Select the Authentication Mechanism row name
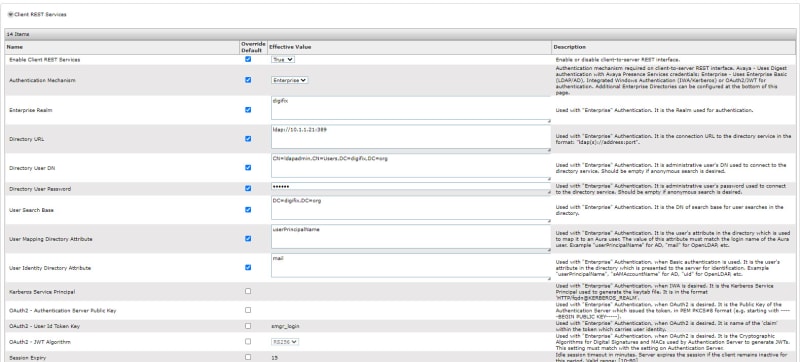Image resolution: width=800 pixels, height=362 pixels. 42,80
